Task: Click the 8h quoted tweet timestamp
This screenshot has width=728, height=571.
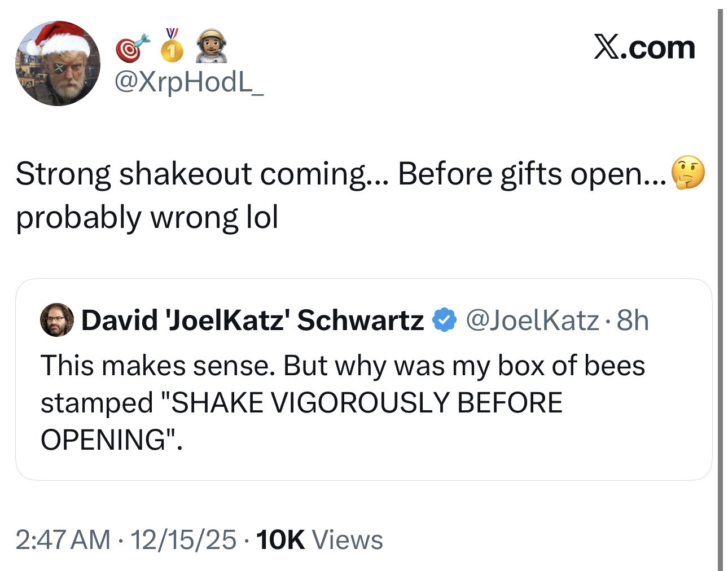Action: point(633,320)
